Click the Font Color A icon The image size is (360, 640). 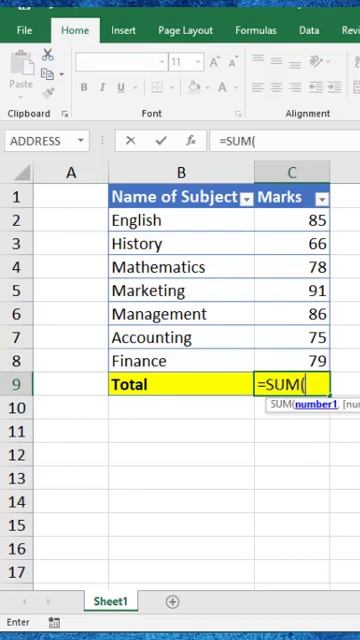[x=222, y=87]
